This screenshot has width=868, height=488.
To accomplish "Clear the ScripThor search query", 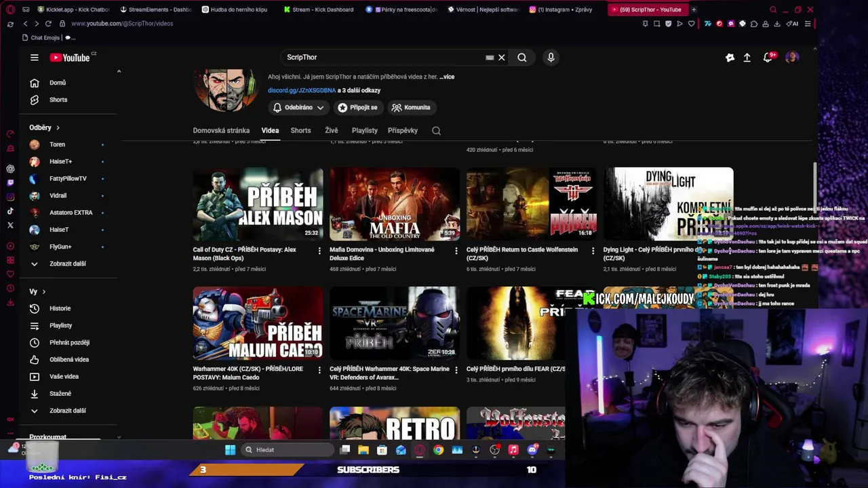I will [x=502, y=58].
